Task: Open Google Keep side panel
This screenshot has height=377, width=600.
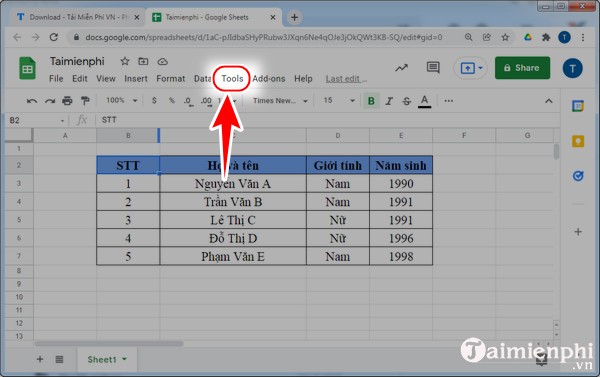Action: point(578,141)
